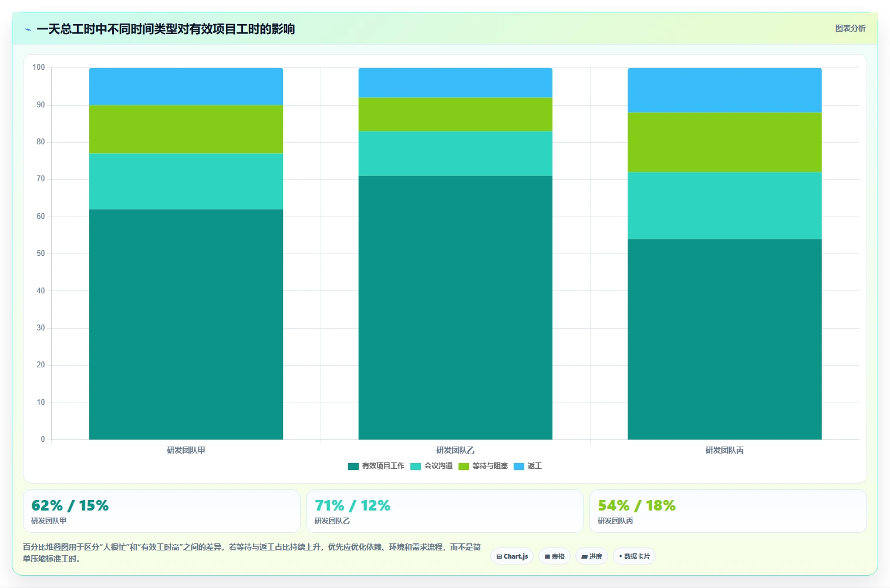The width and height of the screenshot is (890, 588).
Task: Click the light teal 会议沟通 legend swatch
Action: 416,467
